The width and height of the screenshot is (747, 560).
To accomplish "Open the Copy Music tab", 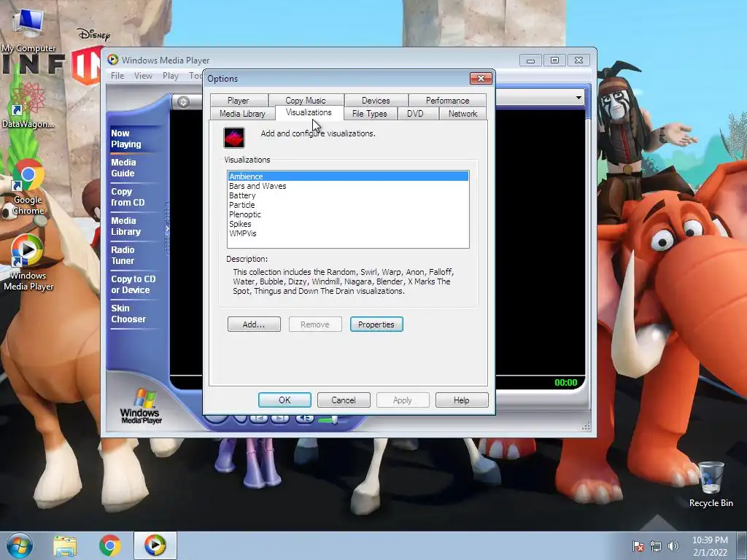I will pos(306,101).
